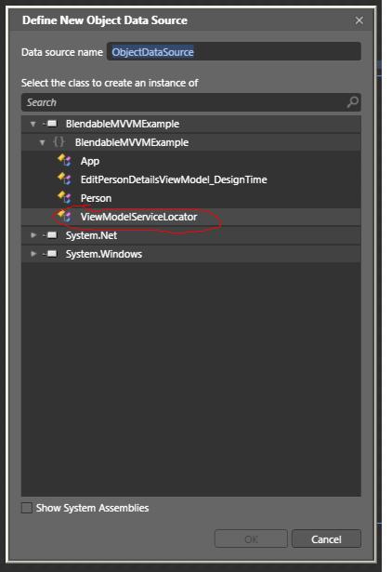392x572 pixels.
Task: Click the namespace braces icon
Action: click(59, 141)
